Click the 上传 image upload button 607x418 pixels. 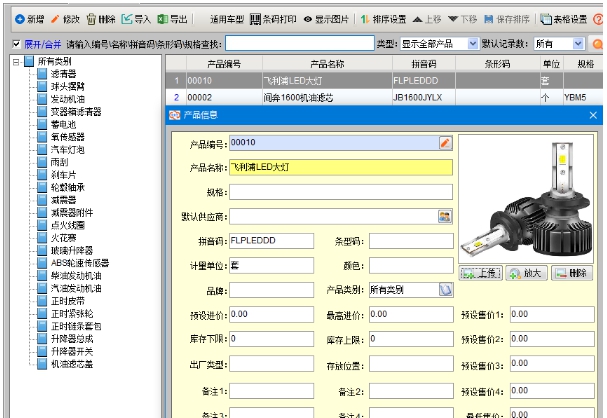(x=481, y=273)
